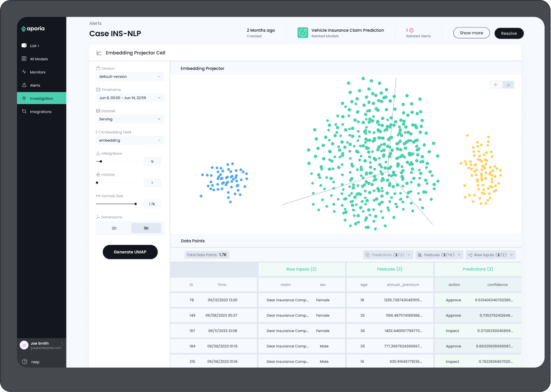Click the row with ID 78
Viewport: 551px width, 392px height.
345,300
